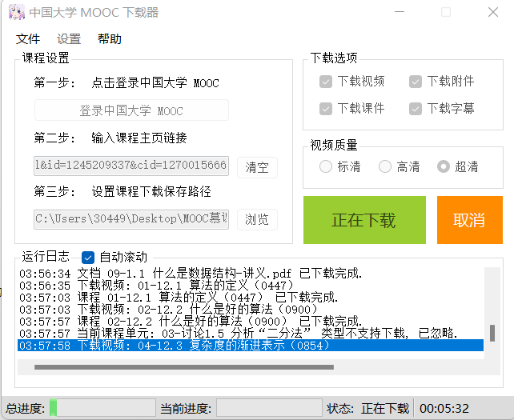
Task: Select highlighted log line 04-12.3 复杂度的渐进表示
Action: (251, 346)
